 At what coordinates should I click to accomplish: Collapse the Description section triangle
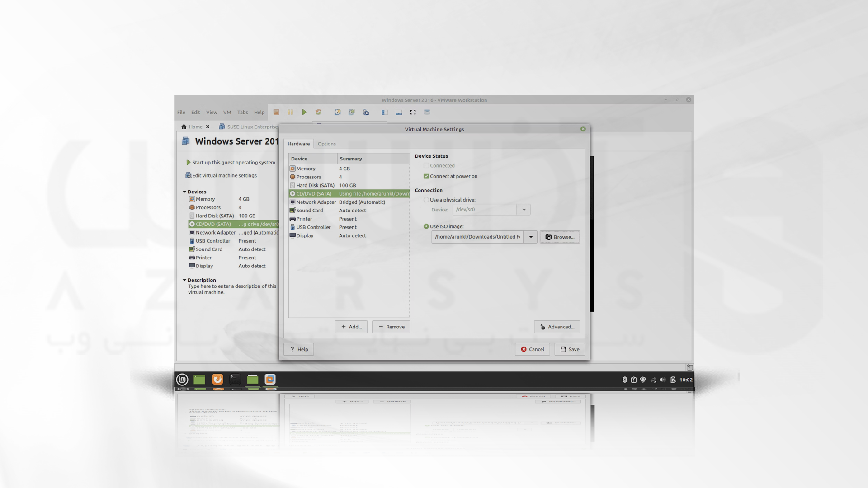[184, 280]
